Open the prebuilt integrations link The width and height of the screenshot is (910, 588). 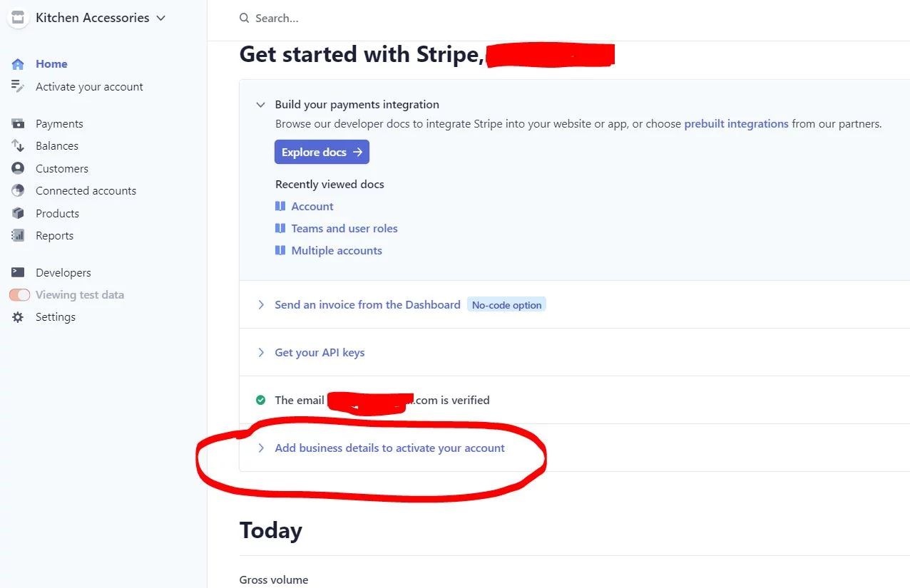736,124
